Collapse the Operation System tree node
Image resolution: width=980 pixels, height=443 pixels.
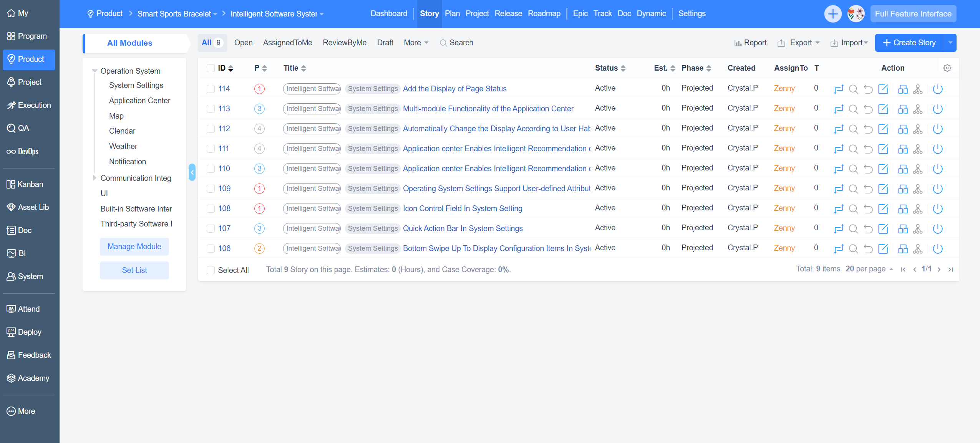(x=94, y=71)
